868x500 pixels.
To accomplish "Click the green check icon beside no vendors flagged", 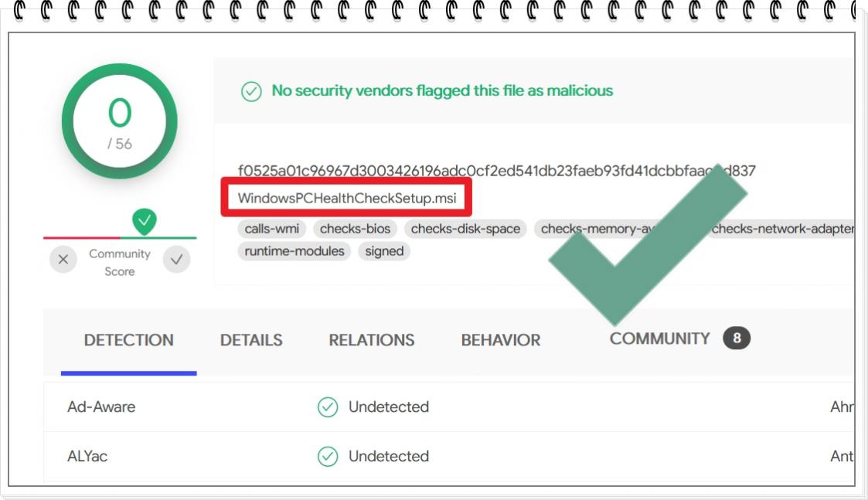I will [251, 91].
